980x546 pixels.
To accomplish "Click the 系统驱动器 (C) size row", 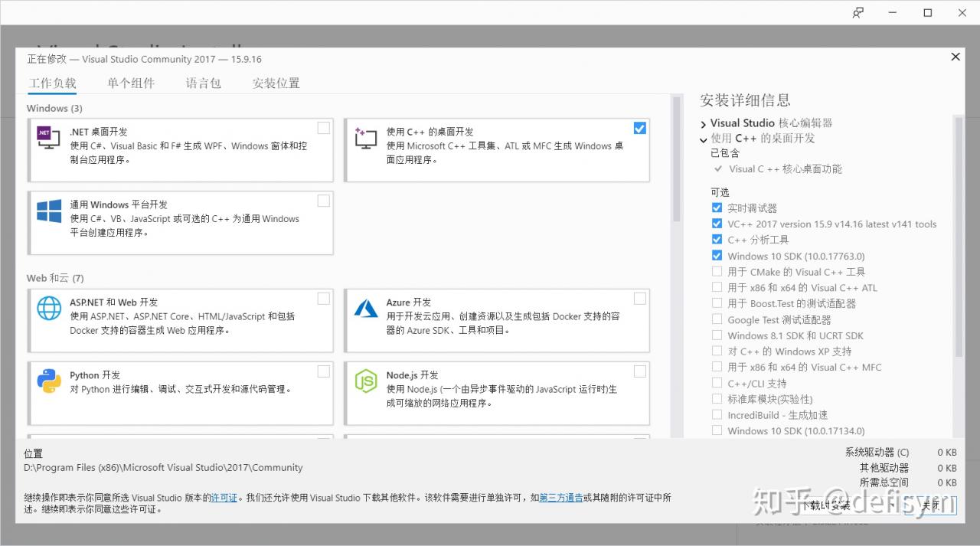I will pyautogui.click(x=900, y=453).
